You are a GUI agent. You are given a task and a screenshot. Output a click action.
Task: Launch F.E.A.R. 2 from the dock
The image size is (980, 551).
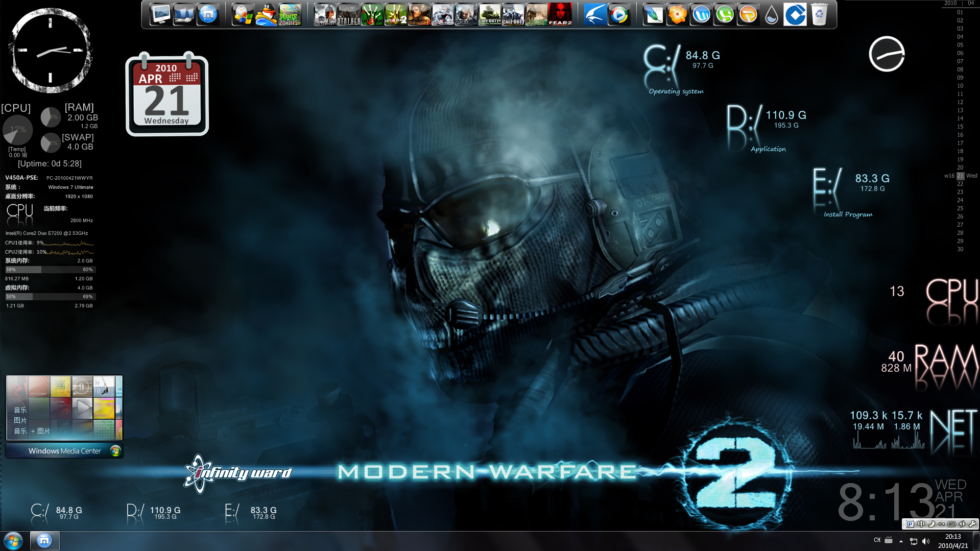[x=560, y=14]
